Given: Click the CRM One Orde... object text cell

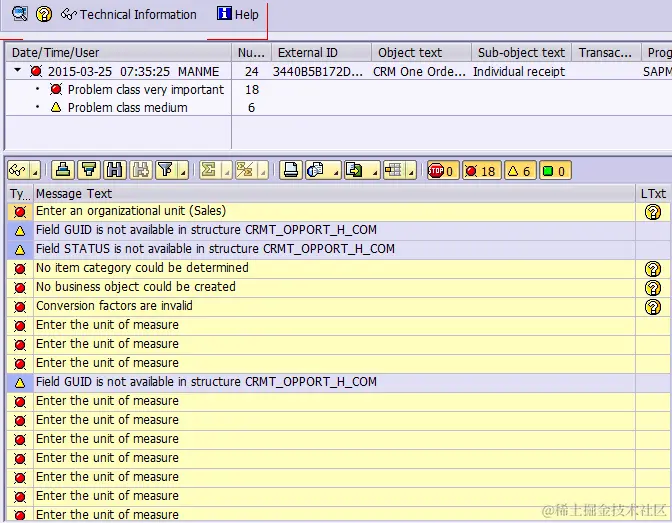Looking at the screenshot, I should [419, 72].
